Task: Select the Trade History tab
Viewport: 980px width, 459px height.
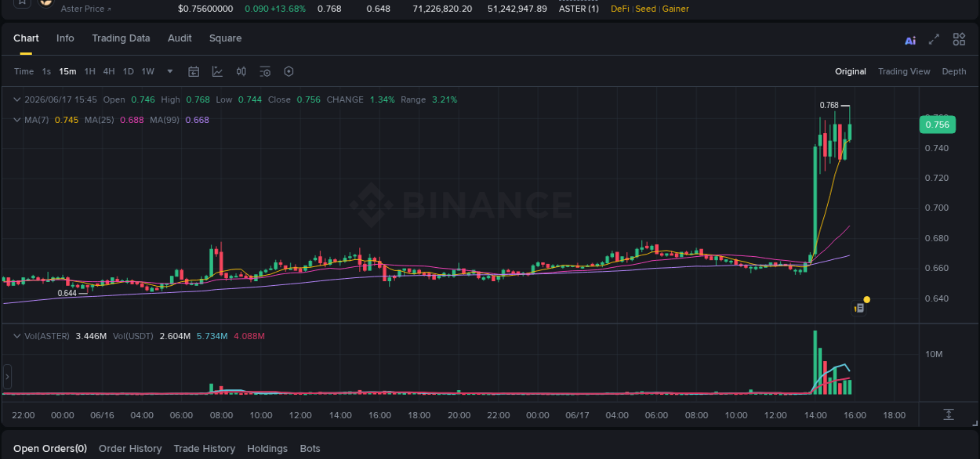Action: point(204,449)
